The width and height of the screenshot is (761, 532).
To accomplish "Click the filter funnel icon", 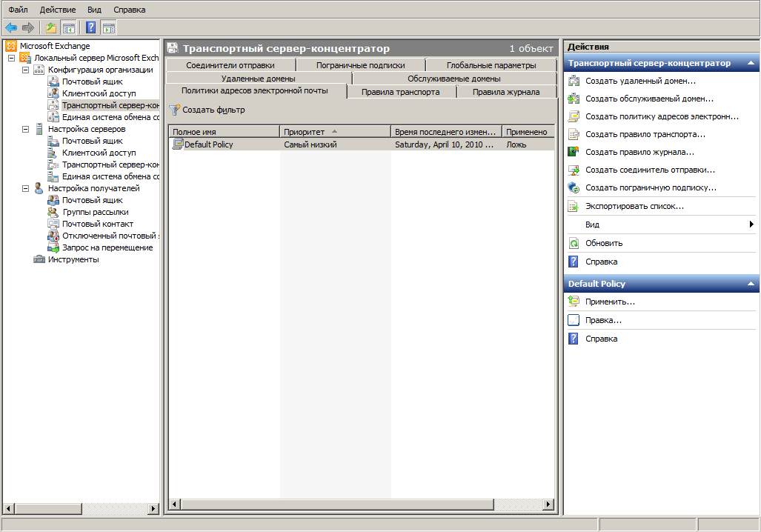I will pos(175,110).
